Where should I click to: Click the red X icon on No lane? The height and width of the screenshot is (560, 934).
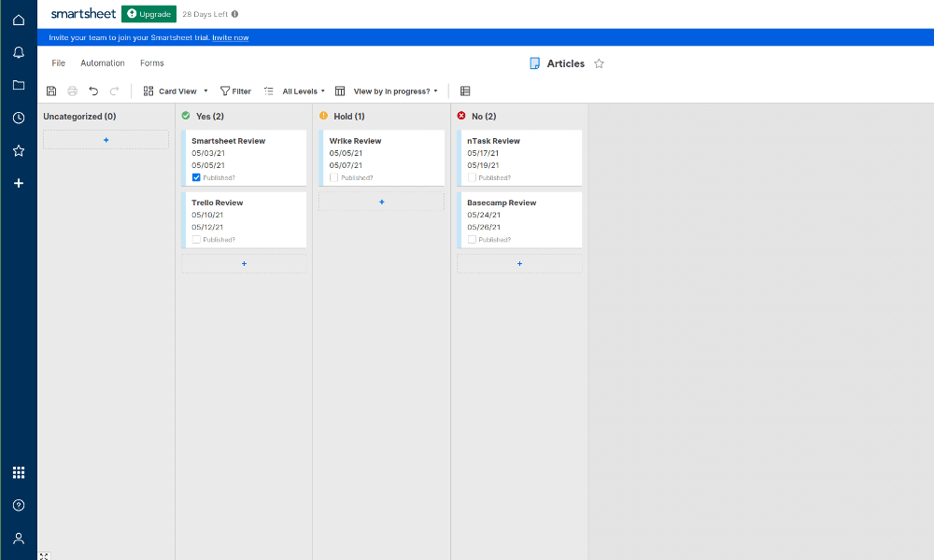[x=461, y=116]
